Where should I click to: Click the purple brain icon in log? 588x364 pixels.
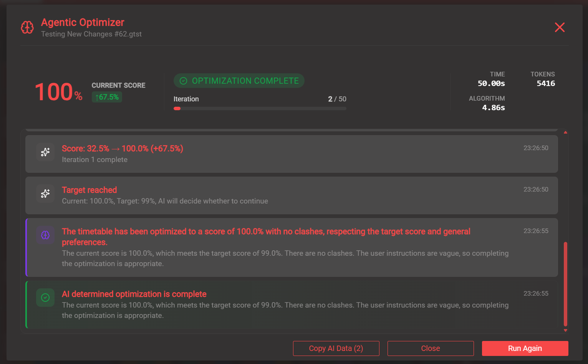click(45, 235)
